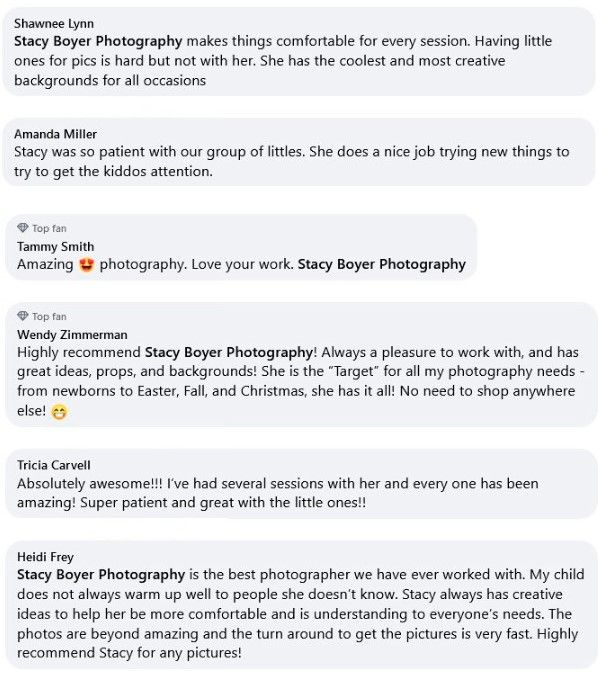The width and height of the screenshot is (604, 679).
Task: Select Shawnee Lynn's comment about creative backgrounds
Action: tap(283, 61)
